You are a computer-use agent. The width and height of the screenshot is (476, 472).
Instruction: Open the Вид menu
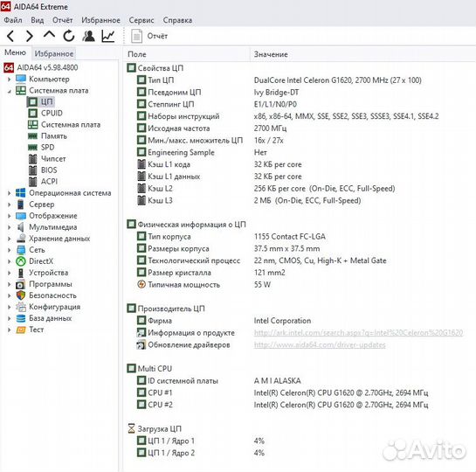[x=38, y=20]
